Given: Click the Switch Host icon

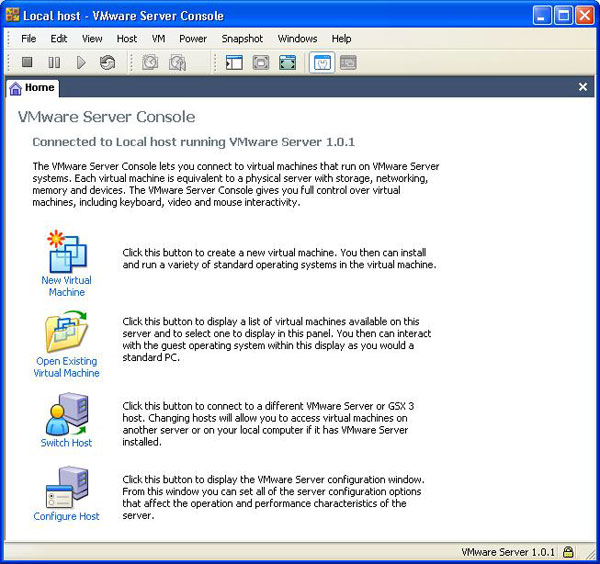Looking at the screenshot, I should pyautogui.click(x=67, y=414).
